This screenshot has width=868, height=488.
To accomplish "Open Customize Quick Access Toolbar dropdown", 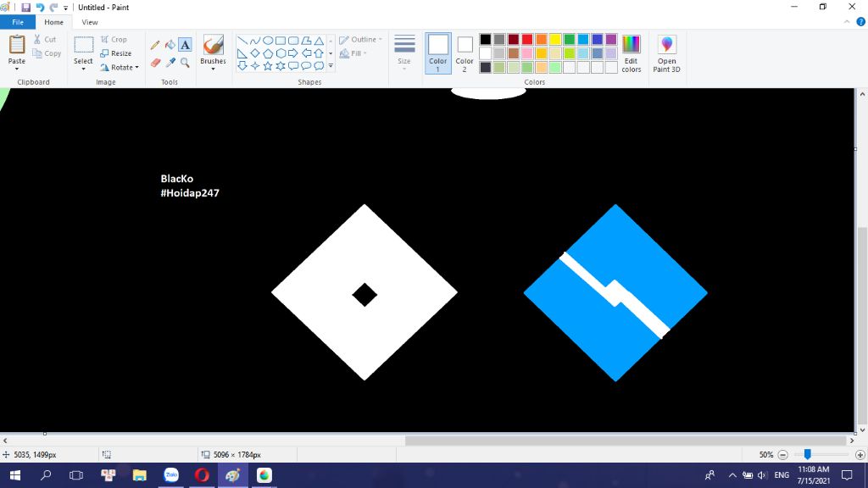I will pyautogui.click(x=65, y=8).
